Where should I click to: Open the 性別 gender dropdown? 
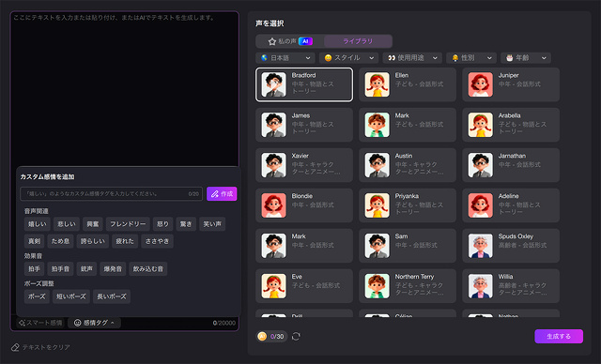(x=471, y=58)
